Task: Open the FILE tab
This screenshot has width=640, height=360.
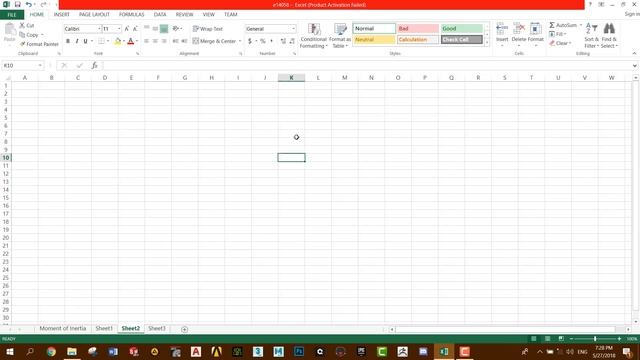Action: click(x=12, y=15)
